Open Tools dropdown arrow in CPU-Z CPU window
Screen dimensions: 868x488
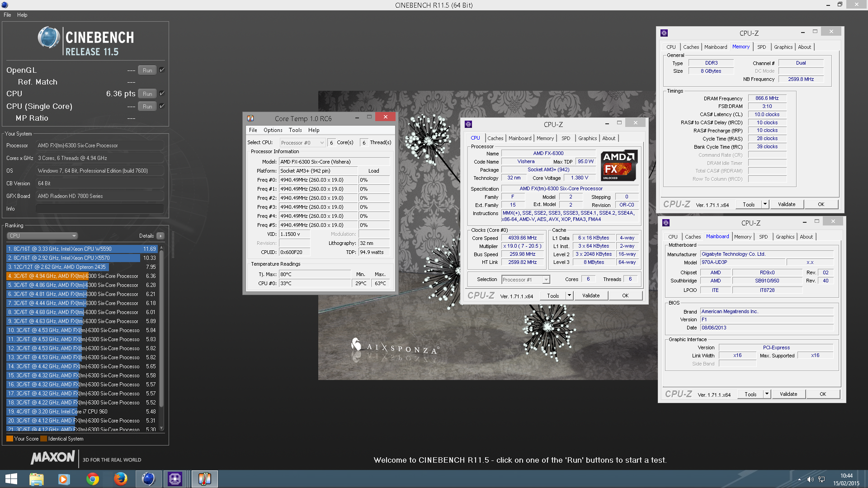point(569,296)
